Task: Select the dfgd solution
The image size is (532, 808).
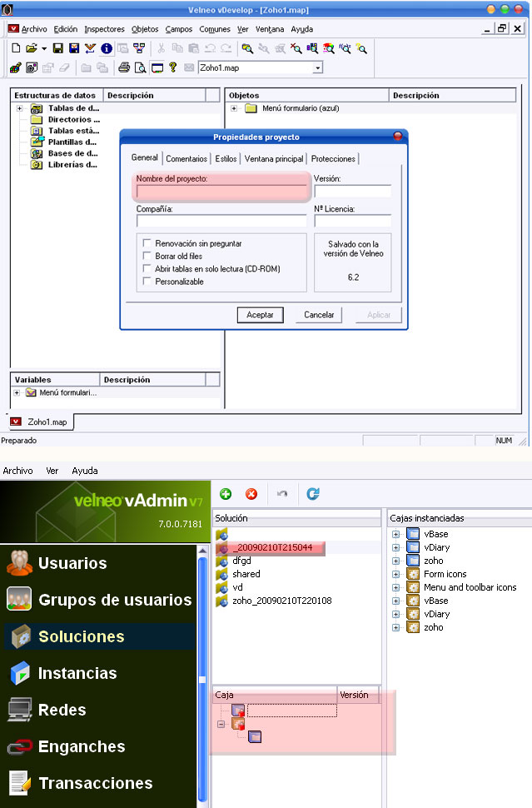Action: pos(241,561)
